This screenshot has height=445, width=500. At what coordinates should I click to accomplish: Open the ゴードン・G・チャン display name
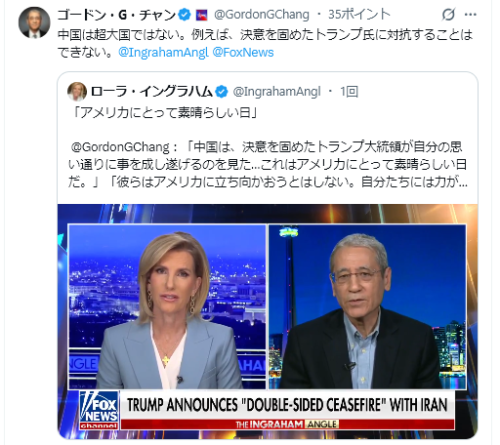click(117, 15)
